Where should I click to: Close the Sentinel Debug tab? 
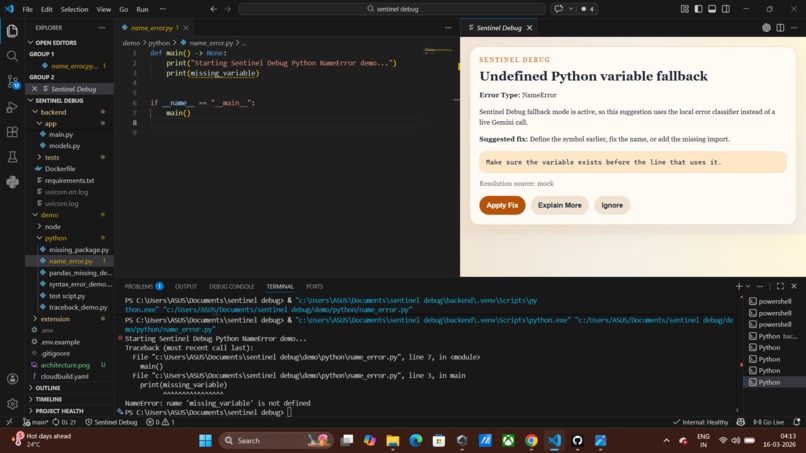click(x=529, y=28)
